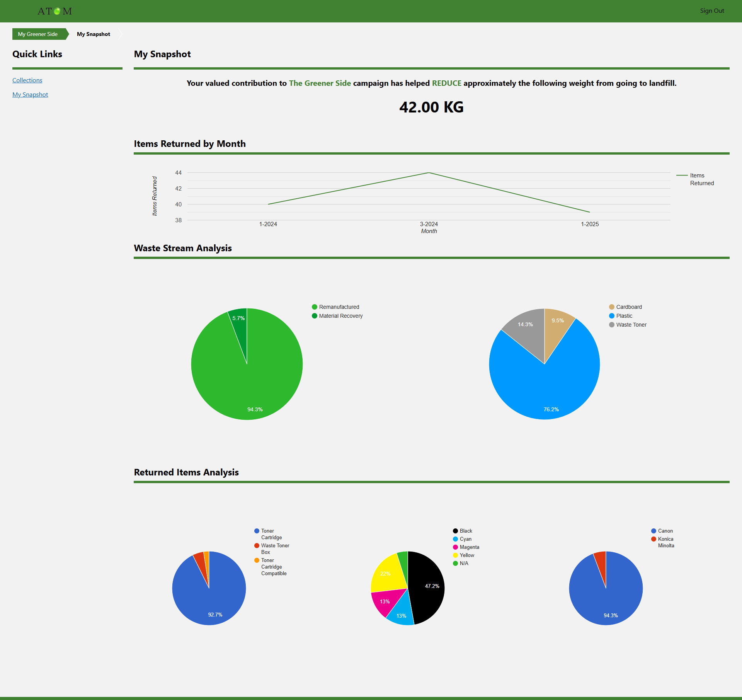Viewport: 742px width, 700px height.
Task: Select the My Snapshot breadcrumb
Action: [94, 34]
